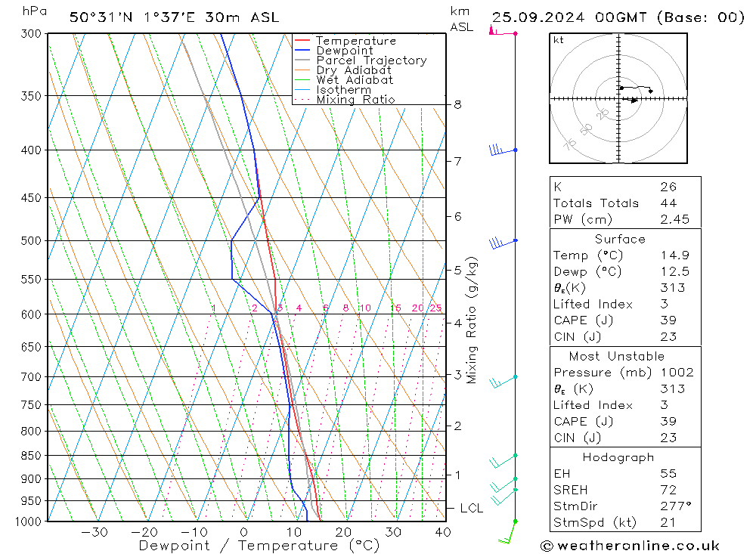The height and width of the screenshot is (554, 756).
Task: Click the gray Parcel Trajectory legend line
Action: [x=302, y=60]
